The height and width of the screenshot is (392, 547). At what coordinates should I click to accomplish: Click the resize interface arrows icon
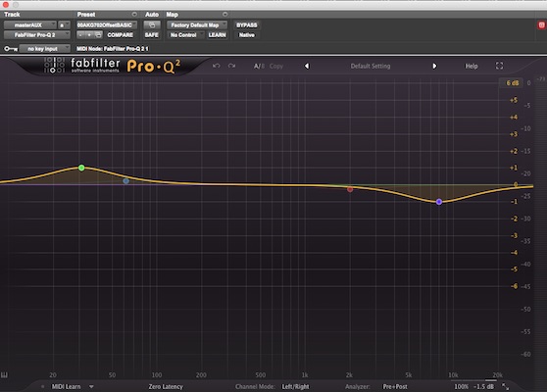[505, 386]
